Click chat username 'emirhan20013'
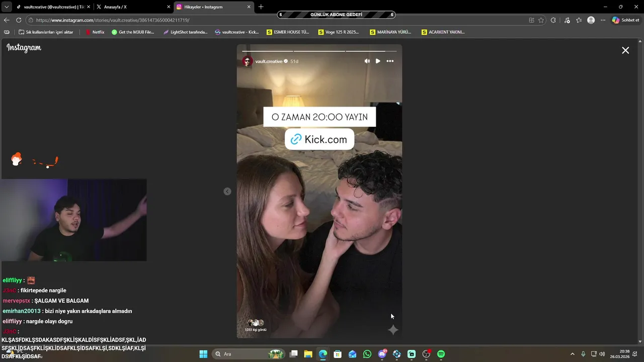The width and height of the screenshot is (644, 362). coord(21,311)
